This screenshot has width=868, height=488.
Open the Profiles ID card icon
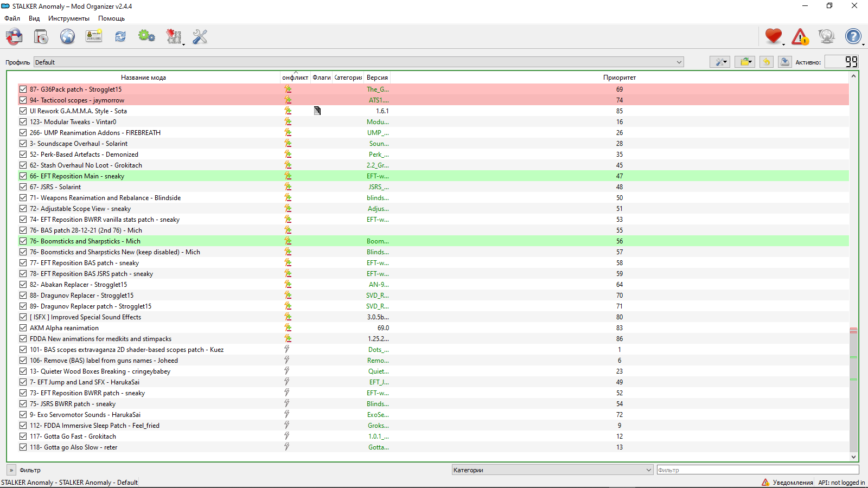(x=94, y=36)
